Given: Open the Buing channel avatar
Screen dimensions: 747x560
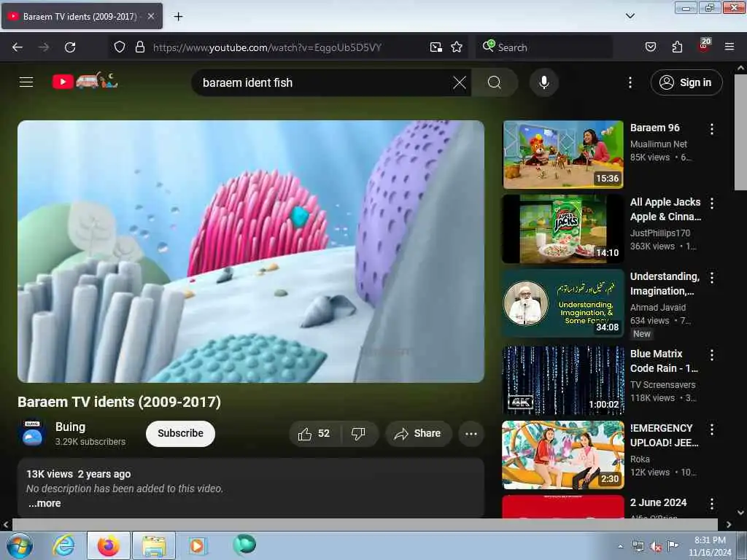Looking at the screenshot, I should click(32, 433).
